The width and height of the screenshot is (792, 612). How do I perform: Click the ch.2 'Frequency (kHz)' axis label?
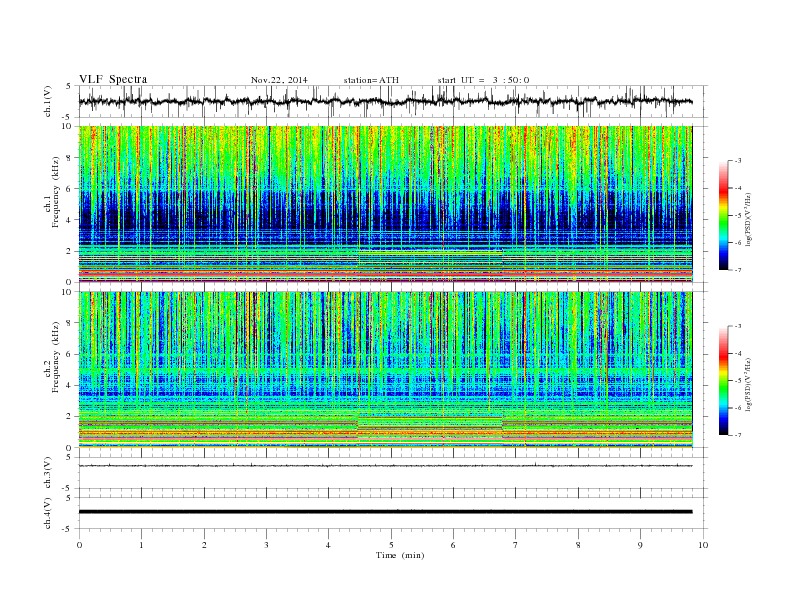[56, 358]
